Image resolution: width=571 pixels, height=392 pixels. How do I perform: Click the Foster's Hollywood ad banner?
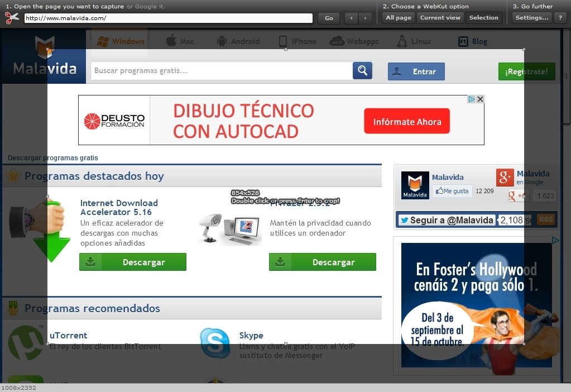point(476,305)
